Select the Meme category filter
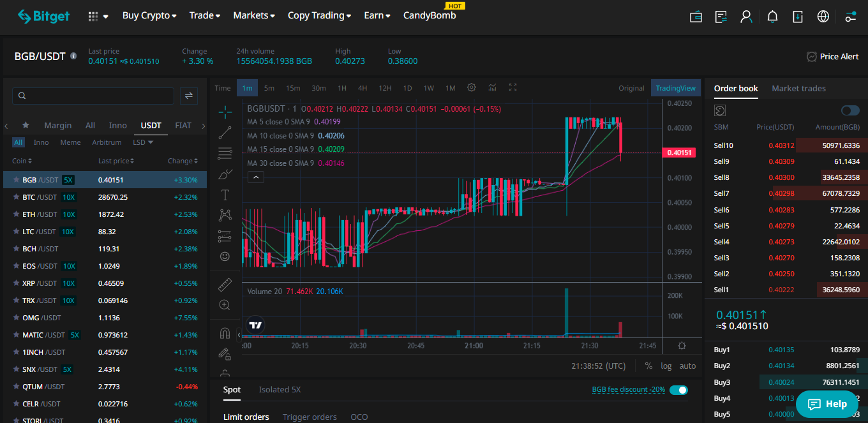Viewport: 868px width, 423px height. coord(70,142)
